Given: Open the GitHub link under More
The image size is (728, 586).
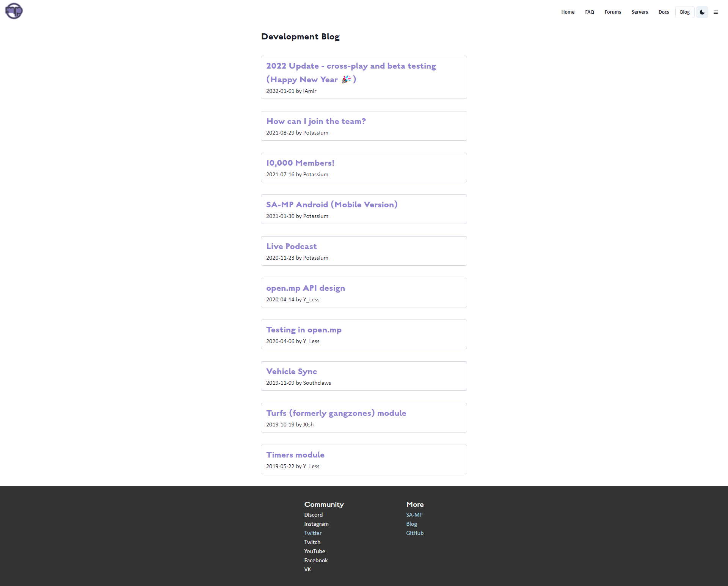Looking at the screenshot, I should [415, 533].
